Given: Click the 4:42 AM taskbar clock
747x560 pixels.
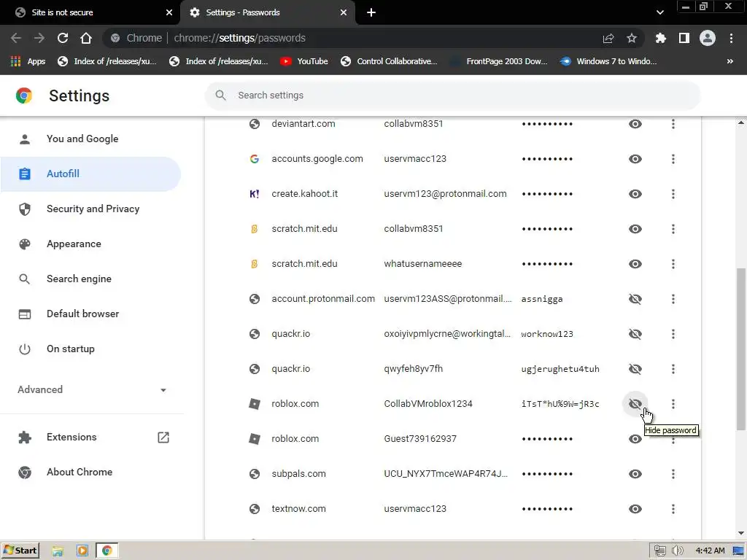Looking at the screenshot, I should pyautogui.click(x=710, y=551).
